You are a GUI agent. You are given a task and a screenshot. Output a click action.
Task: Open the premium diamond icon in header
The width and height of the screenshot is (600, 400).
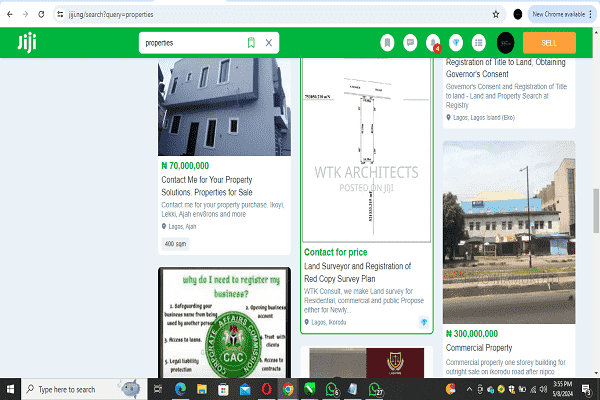[x=456, y=42]
